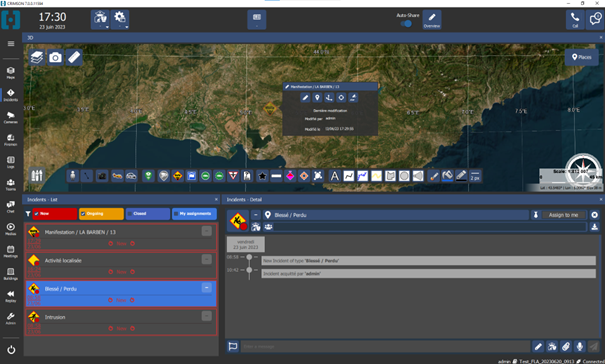Open the Admin section in sidebar
The height and width of the screenshot is (364, 605).
pyautogui.click(x=11, y=318)
